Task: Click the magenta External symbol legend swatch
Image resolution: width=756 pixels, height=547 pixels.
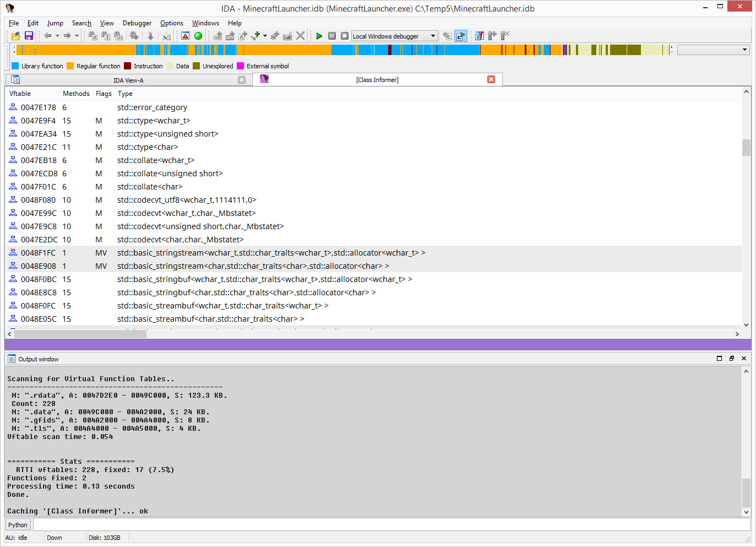Action: [x=240, y=66]
